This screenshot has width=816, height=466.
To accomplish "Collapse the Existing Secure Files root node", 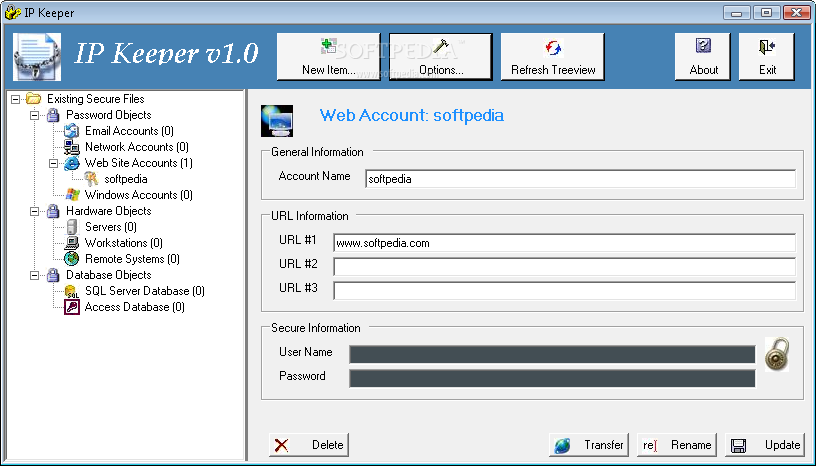I will click(16, 99).
